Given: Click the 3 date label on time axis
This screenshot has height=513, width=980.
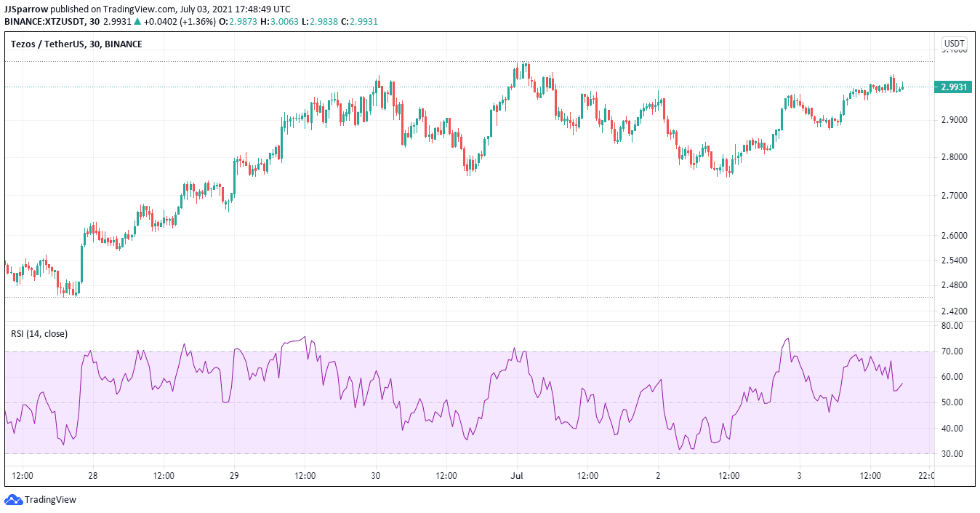Looking at the screenshot, I should click(x=799, y=476).
